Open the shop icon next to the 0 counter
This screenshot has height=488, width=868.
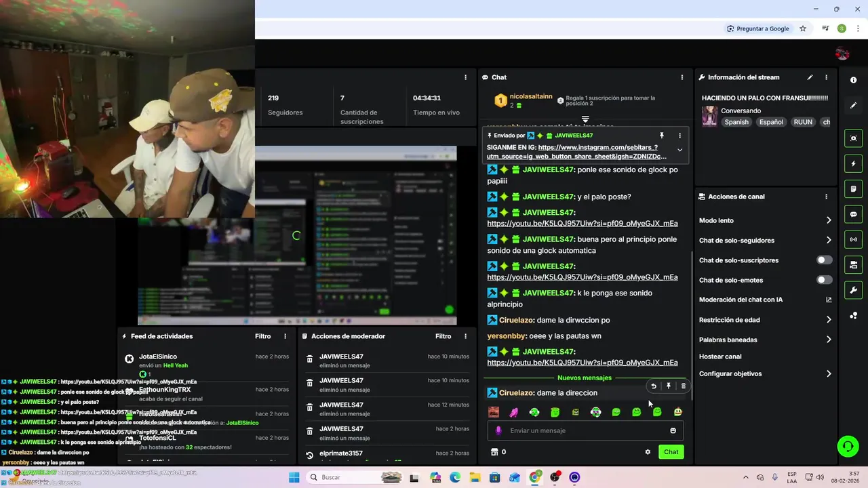click(x=494, y=452)
